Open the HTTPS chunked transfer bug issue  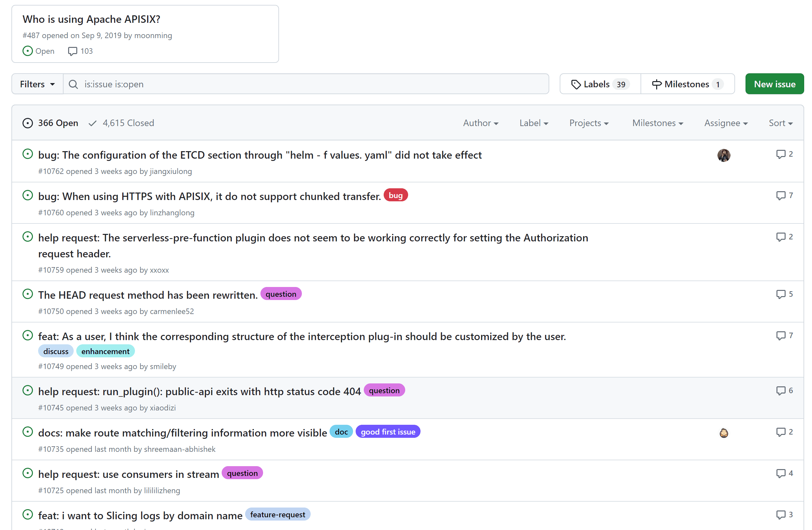pyautogui.click(x=210, y=197)
